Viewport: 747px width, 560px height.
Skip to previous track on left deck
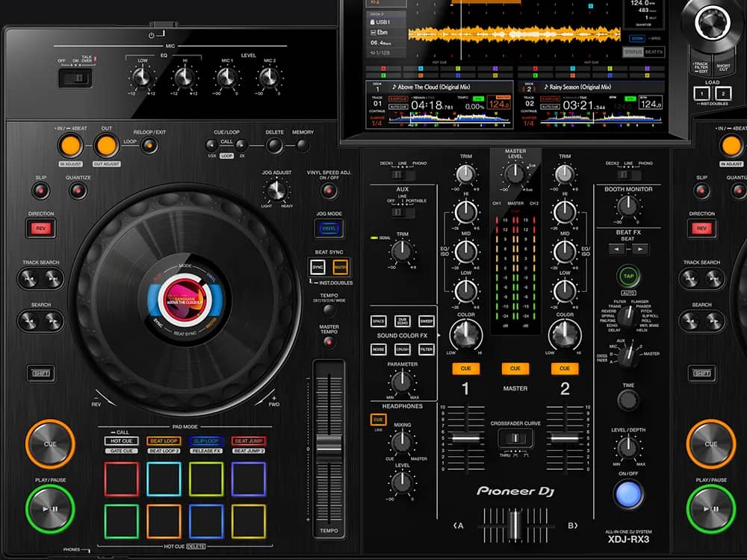29,279
